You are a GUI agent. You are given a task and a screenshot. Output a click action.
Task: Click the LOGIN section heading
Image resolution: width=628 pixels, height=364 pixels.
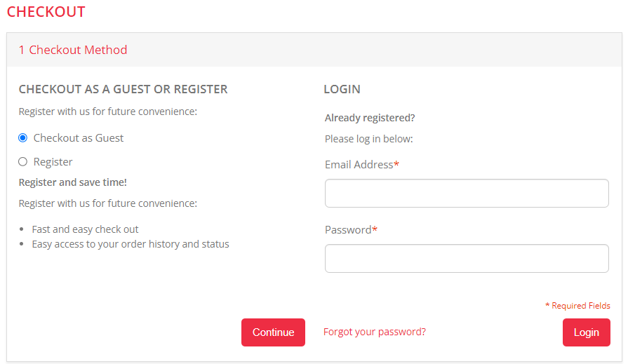pos(342,90)
